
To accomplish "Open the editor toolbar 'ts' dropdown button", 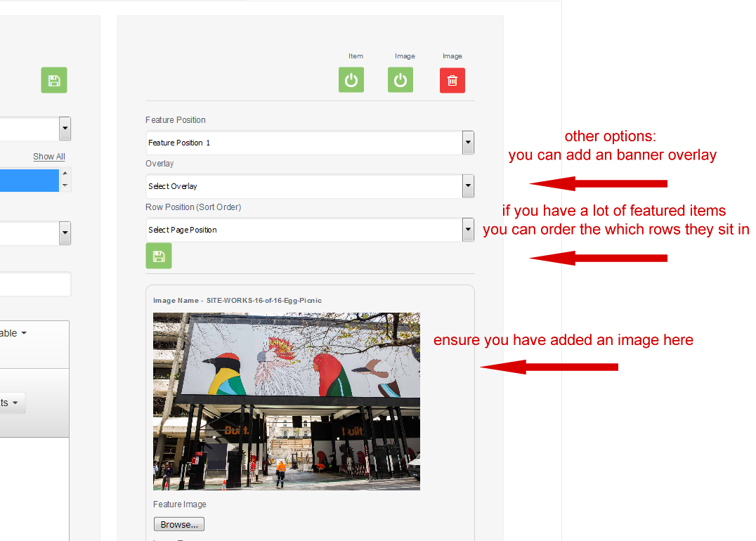I will click(12, 403).
